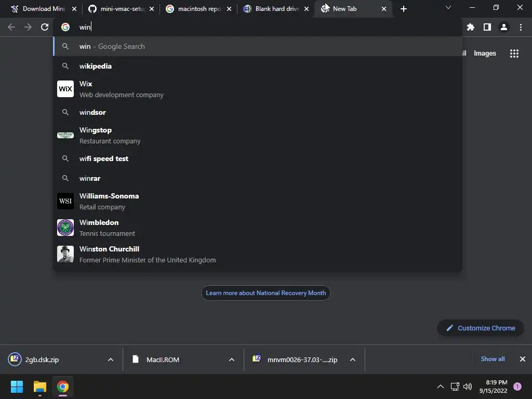Open the clock and date 8:19 PM
Image resolution: width=532 pixels, height=399 pixels.
[493, 387]
